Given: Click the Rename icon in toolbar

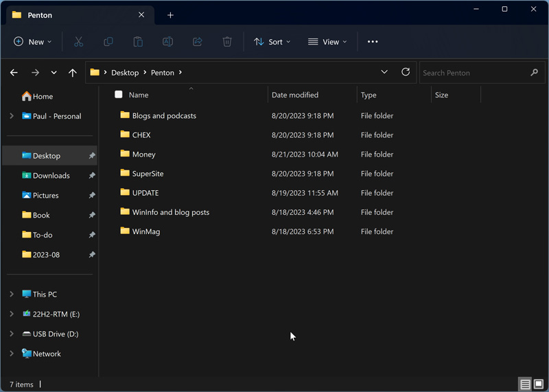Looking at the screenshot, I should (x=167, y=42).
